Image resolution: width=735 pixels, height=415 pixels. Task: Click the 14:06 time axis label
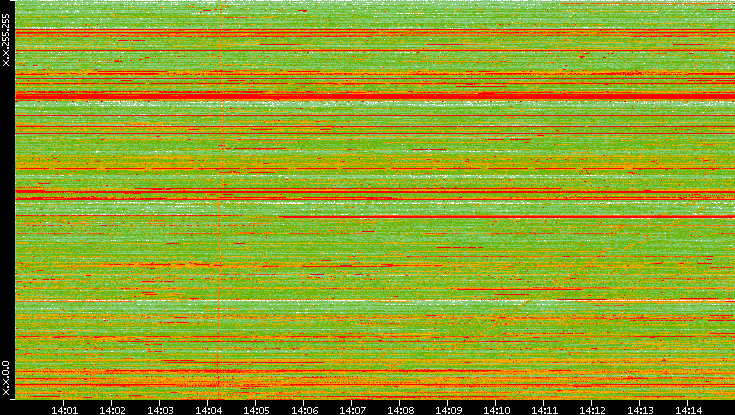coord(304,410)
